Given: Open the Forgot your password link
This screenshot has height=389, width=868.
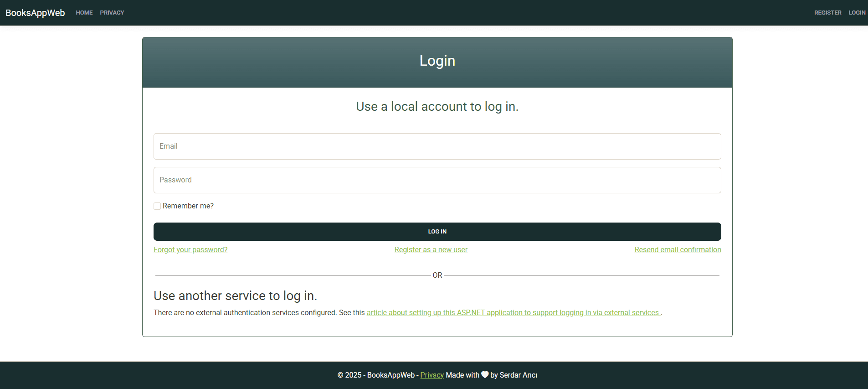Looking at the screenshot, I should pyautogui.click(x=190, y=250).
